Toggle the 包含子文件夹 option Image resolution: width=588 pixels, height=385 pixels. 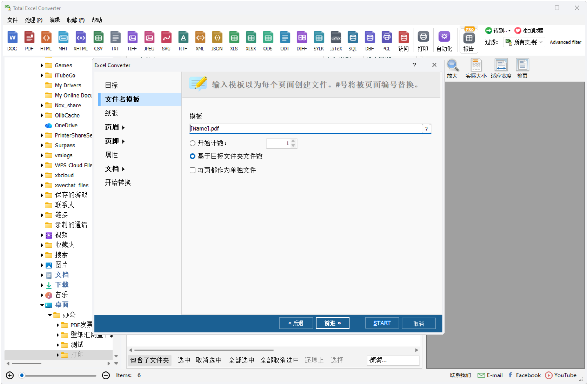[150, 360]
